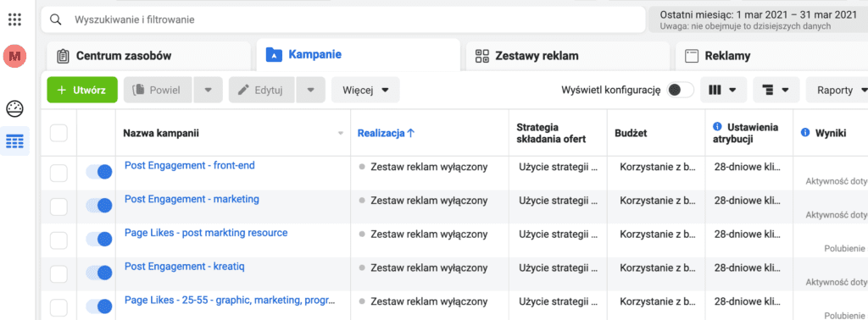Screen dimensions: 868x320
Task: Select checkbox for Post Engagement - front-end
Action: (58, 173)
